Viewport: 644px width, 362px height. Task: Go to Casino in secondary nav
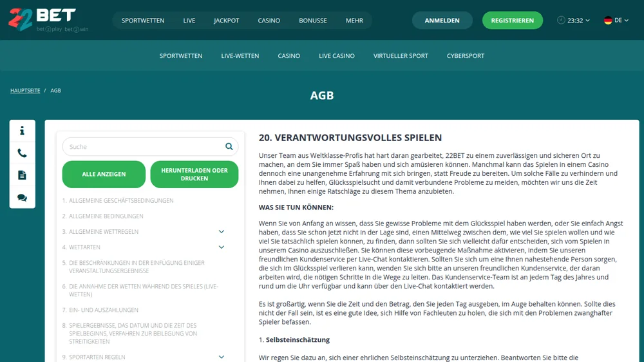[289, 56]
